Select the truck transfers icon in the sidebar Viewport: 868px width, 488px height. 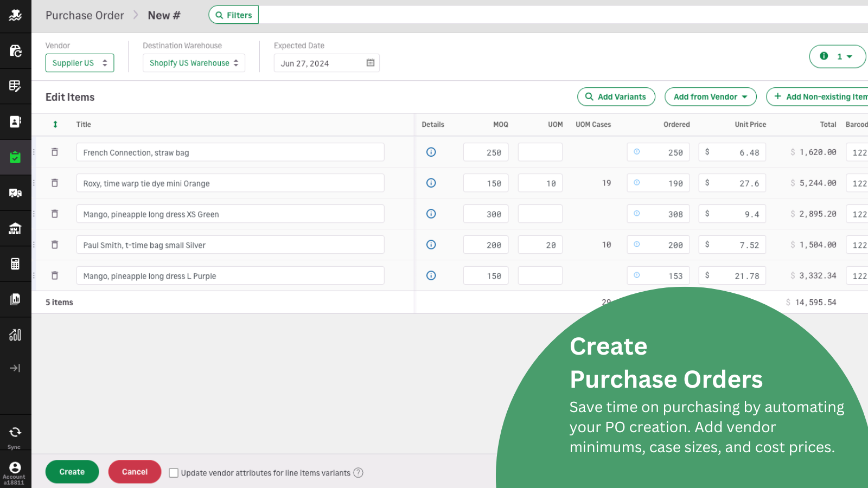(16, 192)
